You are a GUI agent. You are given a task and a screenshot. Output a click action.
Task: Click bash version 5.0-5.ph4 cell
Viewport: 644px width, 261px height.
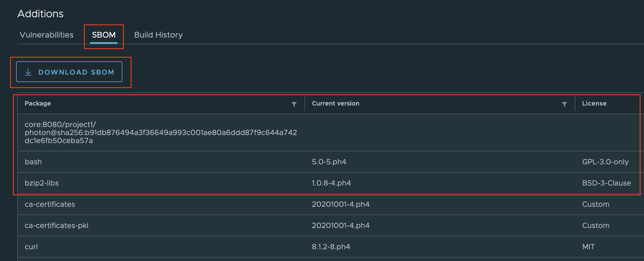[x=329, y=162]
